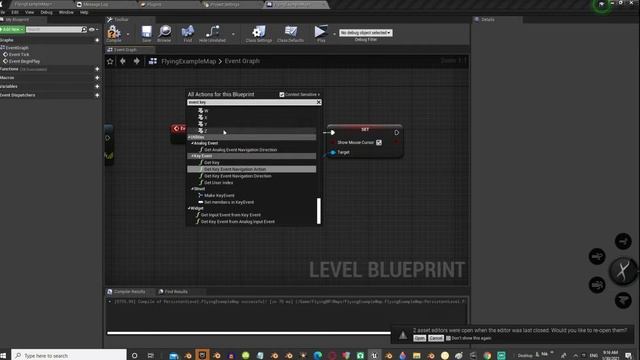Screen dimensions: 640x360
Task: Collapse the Widget category
Action: coord(189,208)
